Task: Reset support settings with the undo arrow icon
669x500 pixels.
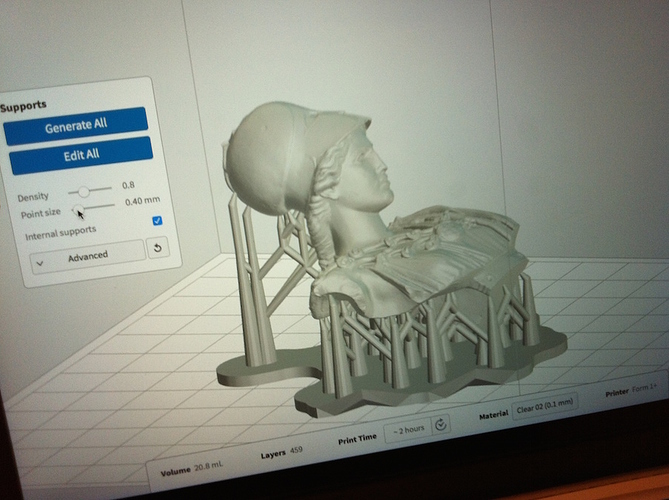Action: [158, 248]
